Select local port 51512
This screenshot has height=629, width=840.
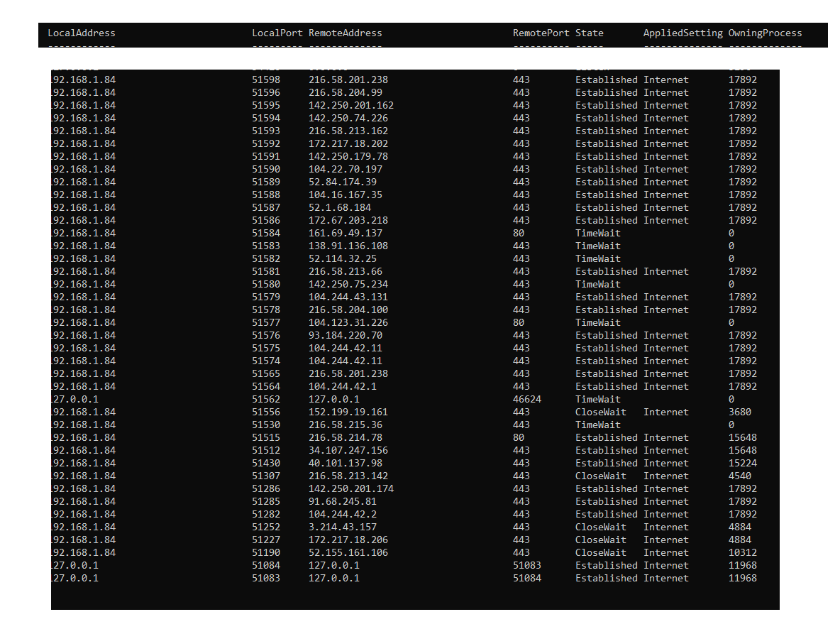(266, 450)
